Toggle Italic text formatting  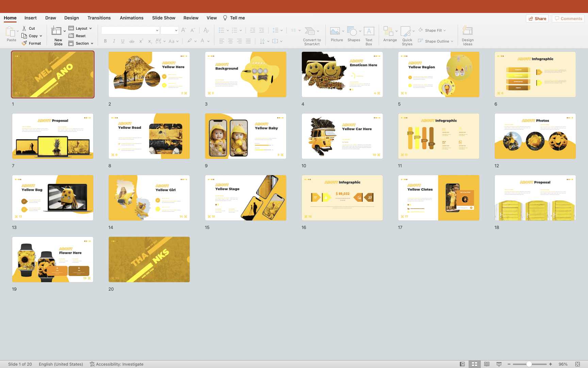(x=114, y=41)
